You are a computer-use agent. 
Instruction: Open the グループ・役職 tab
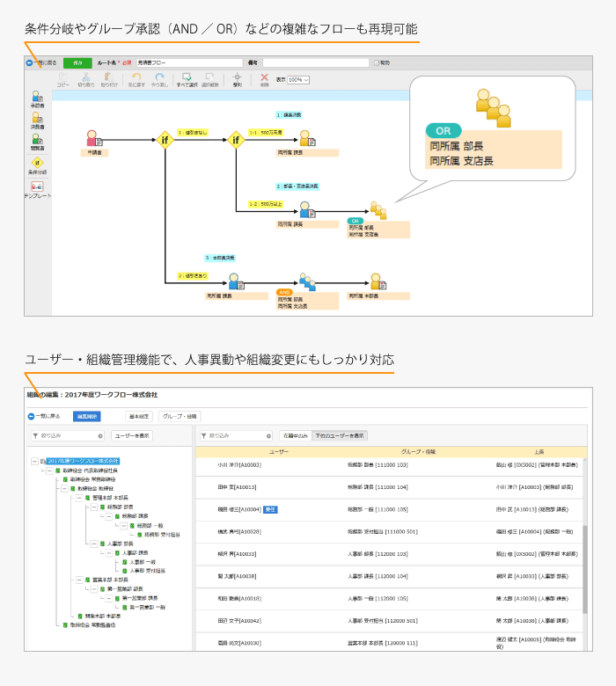180,416
